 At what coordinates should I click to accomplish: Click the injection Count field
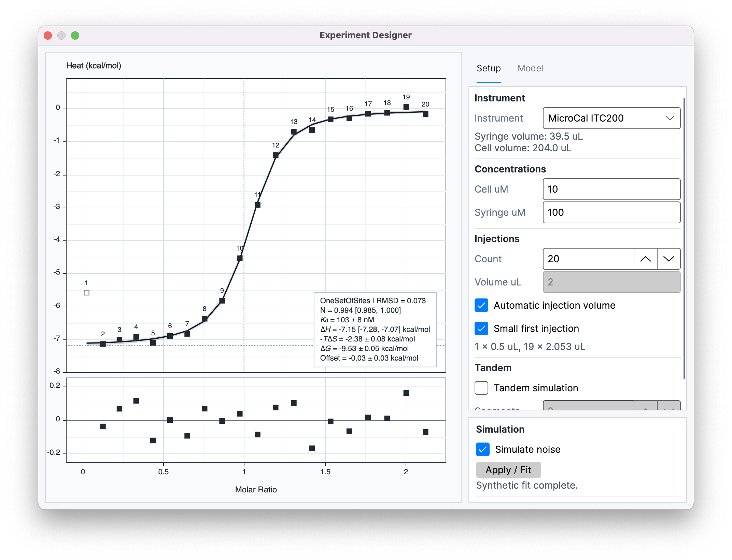pyautogui.click(x=588, y=259)
